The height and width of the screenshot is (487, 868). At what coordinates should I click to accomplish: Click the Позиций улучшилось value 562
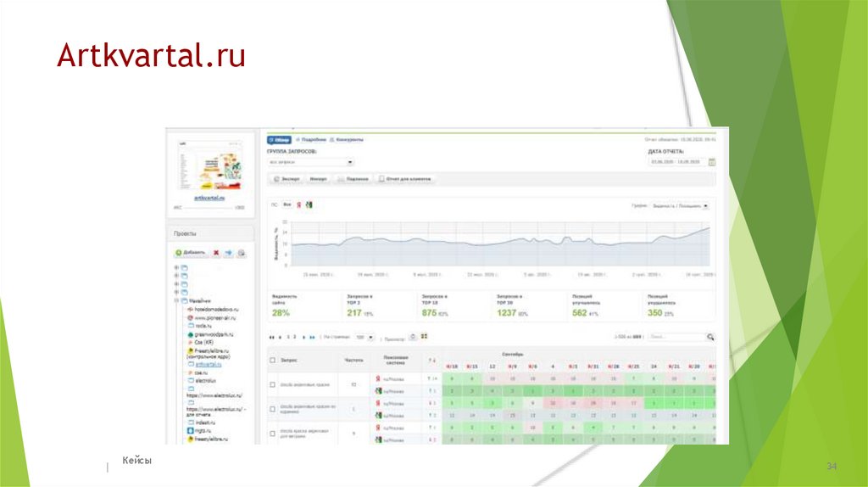(580, 313)
